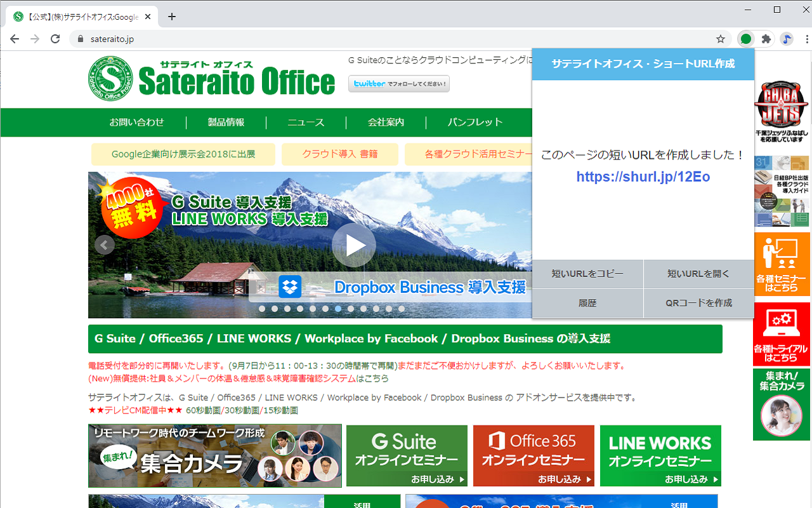The image size is (812, 508).
Task: Open a new tab with plus icon
Action: point(172,17)
